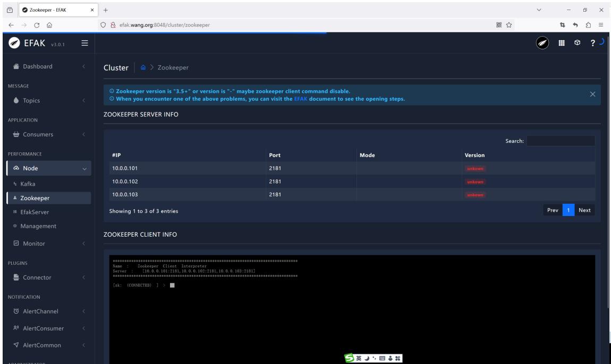
Task: Expand the Consumers menu chevron
Action: coord(84,134)
